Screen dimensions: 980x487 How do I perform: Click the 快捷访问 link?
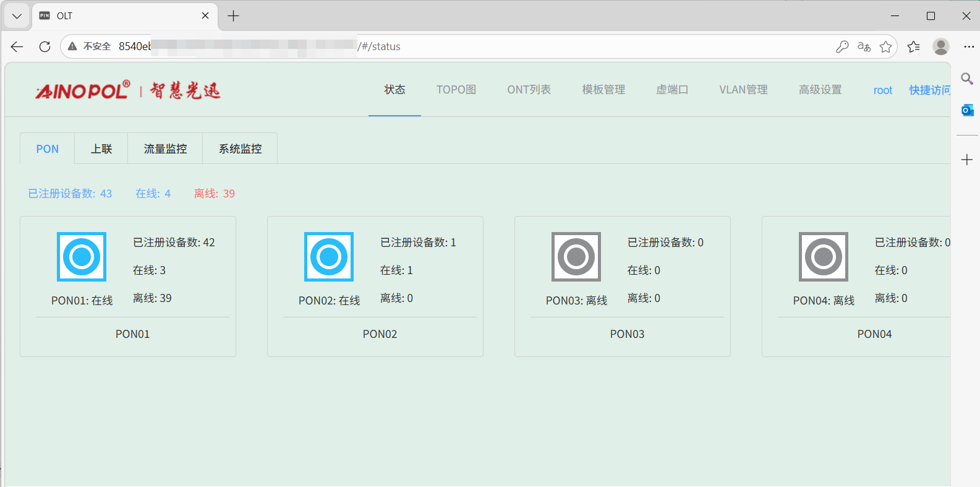929,90
